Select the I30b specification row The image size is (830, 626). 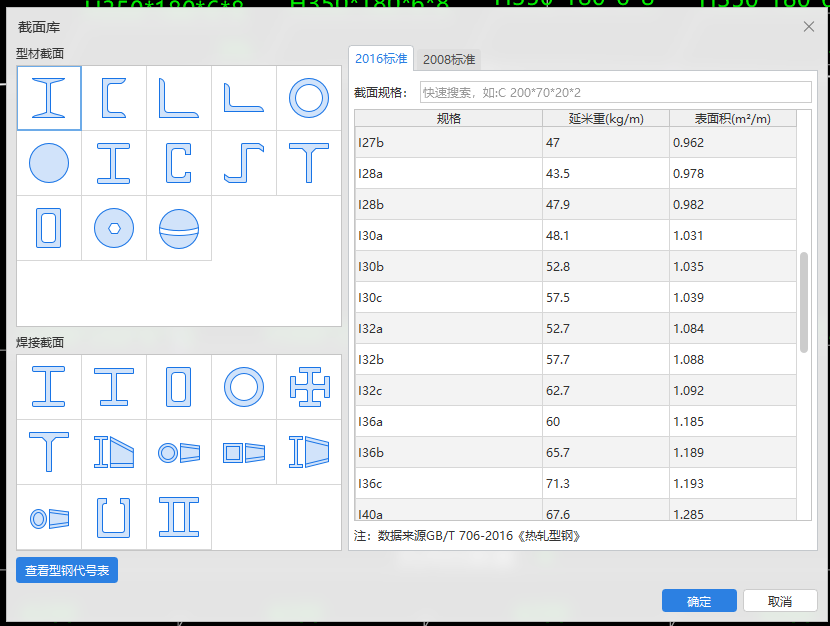575,266
